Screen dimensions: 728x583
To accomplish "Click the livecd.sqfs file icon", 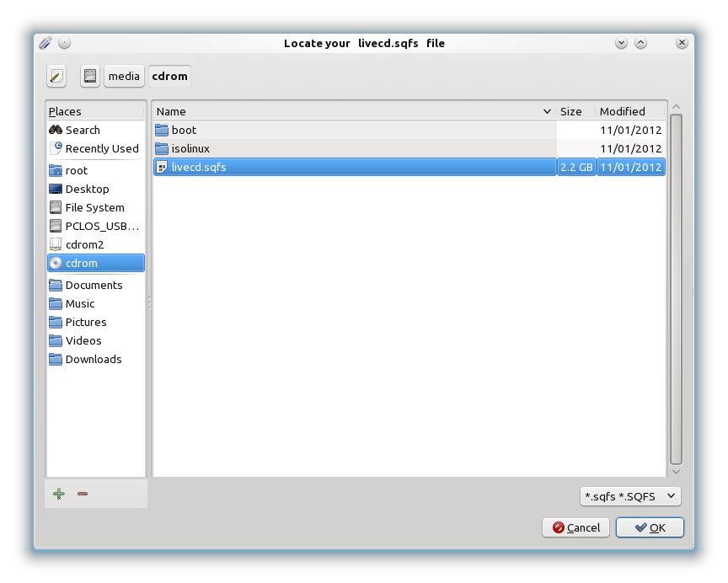I will click(162, 167).
